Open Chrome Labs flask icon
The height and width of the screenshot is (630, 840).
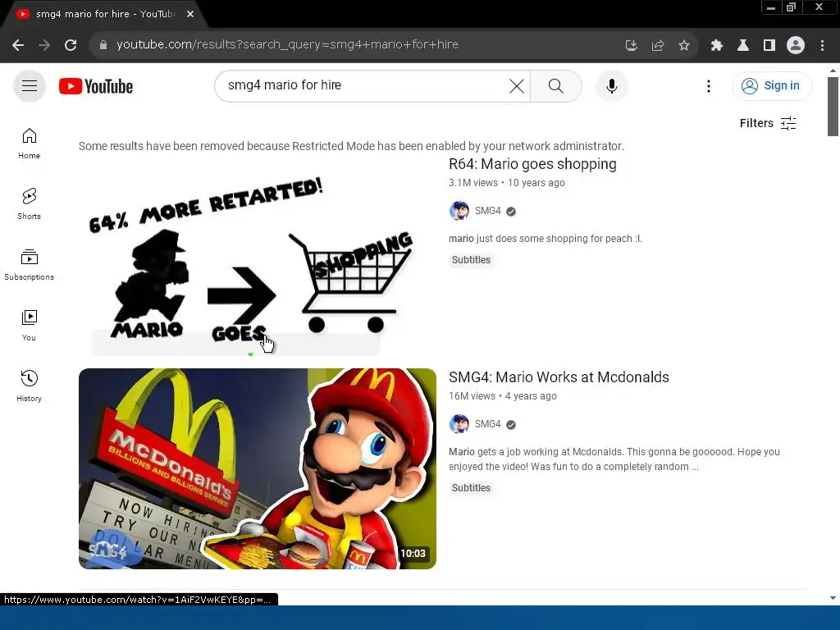click(743, 45)
